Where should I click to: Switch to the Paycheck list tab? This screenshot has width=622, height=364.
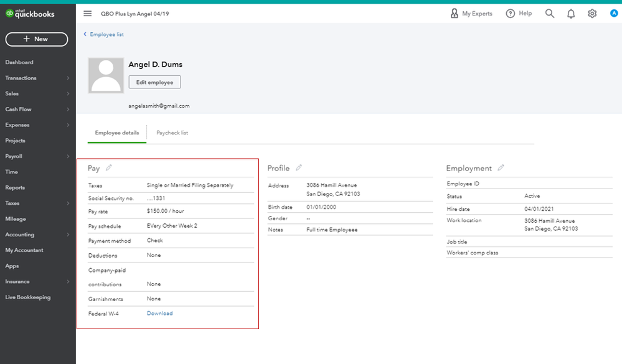tap(172, 133)
